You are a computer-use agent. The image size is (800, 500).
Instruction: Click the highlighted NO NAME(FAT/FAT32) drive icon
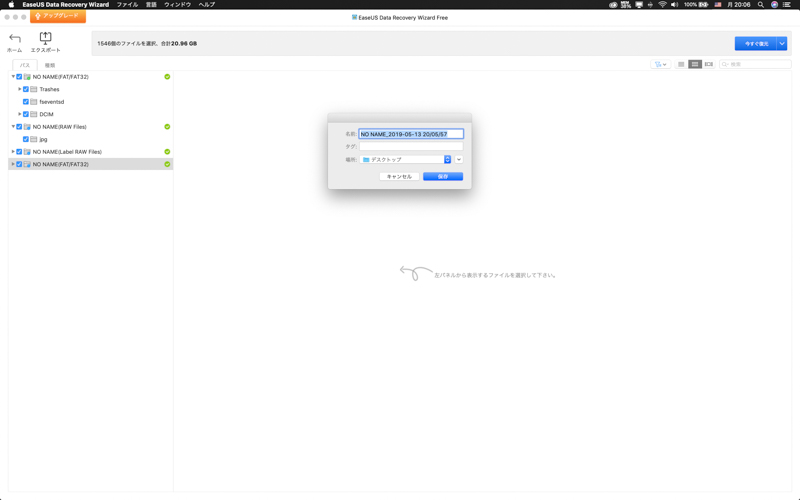pos(27,164)
